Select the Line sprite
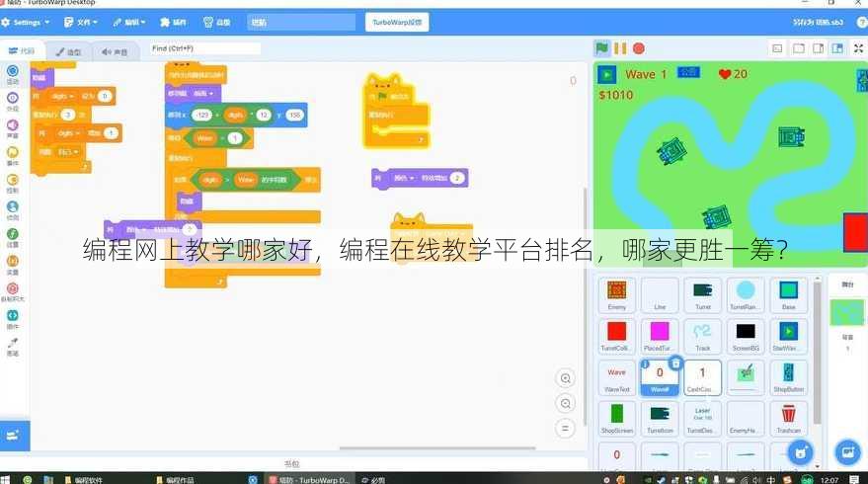The width and height of the screenshot is (868, 484). pos(660,295)
